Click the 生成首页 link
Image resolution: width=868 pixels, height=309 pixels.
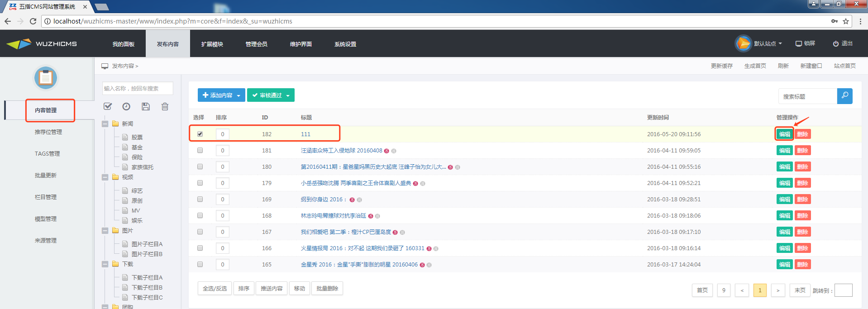click(x=755, y=66)
